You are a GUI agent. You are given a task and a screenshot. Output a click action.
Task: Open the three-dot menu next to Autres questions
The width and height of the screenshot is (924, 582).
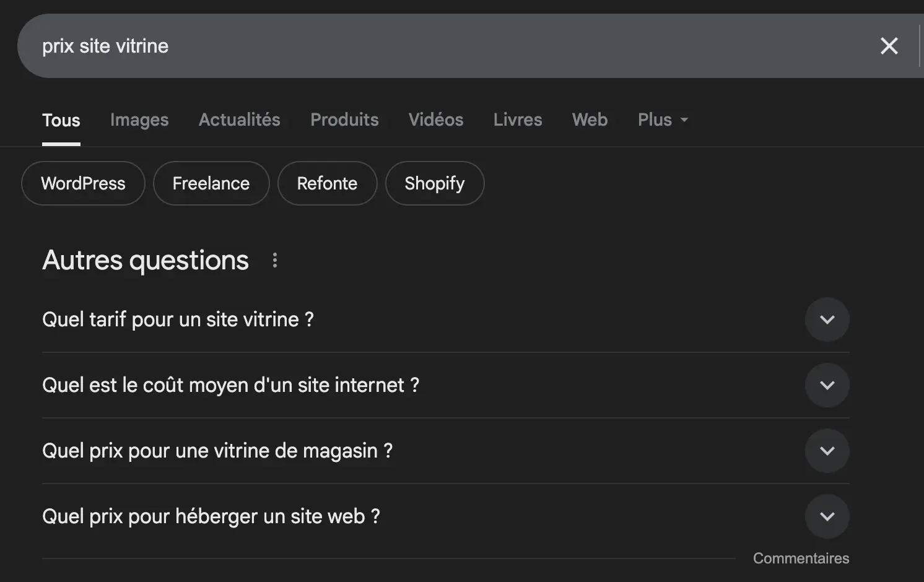click(274, 260)
